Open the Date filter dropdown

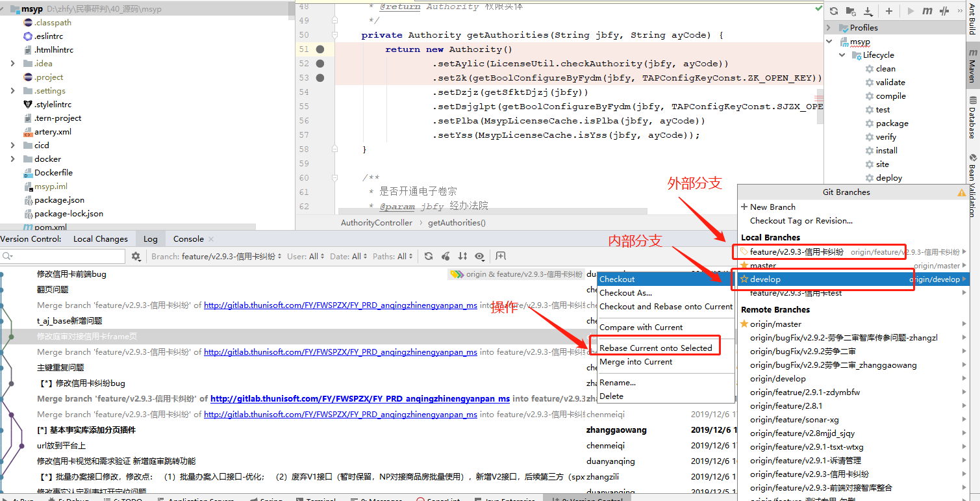click(347, 257)
